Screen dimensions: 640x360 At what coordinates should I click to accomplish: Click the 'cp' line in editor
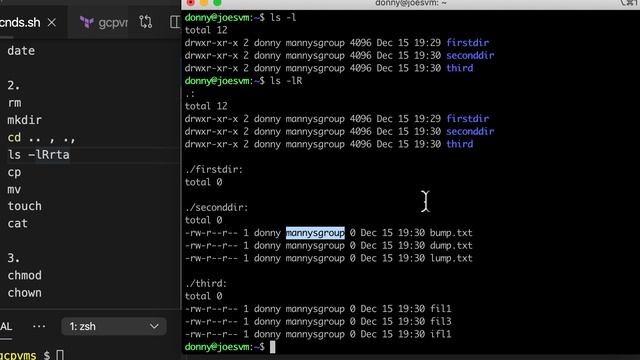coord(14,172)
